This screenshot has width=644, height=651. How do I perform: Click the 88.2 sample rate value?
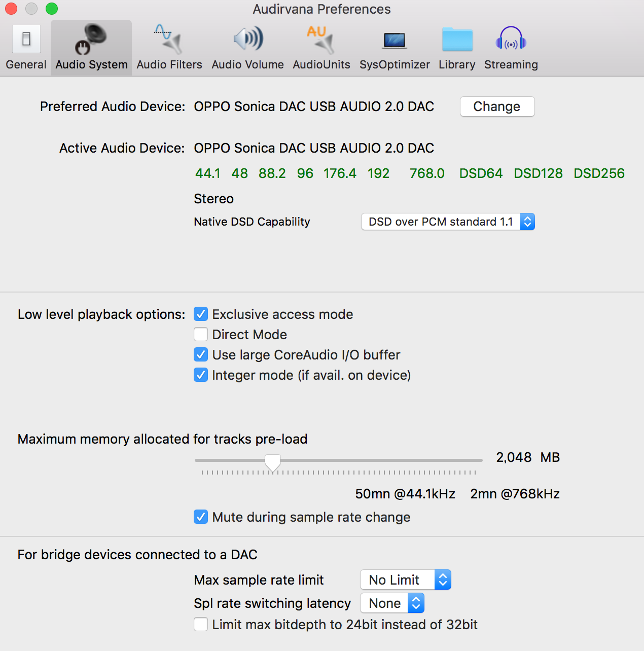click(272, 173)
